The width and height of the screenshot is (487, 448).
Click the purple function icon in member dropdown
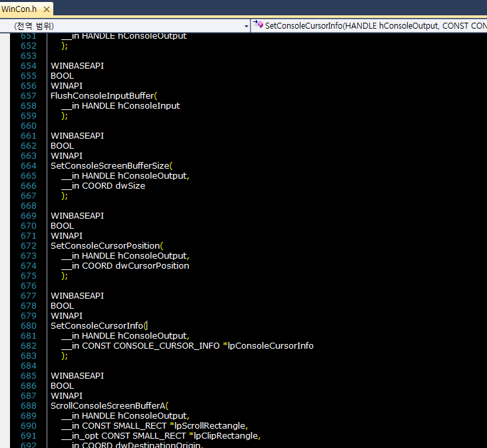258,25
